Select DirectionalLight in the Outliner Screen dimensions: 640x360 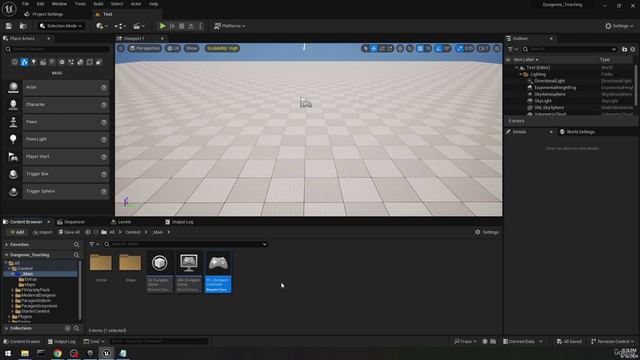click(x=549, y=81)
